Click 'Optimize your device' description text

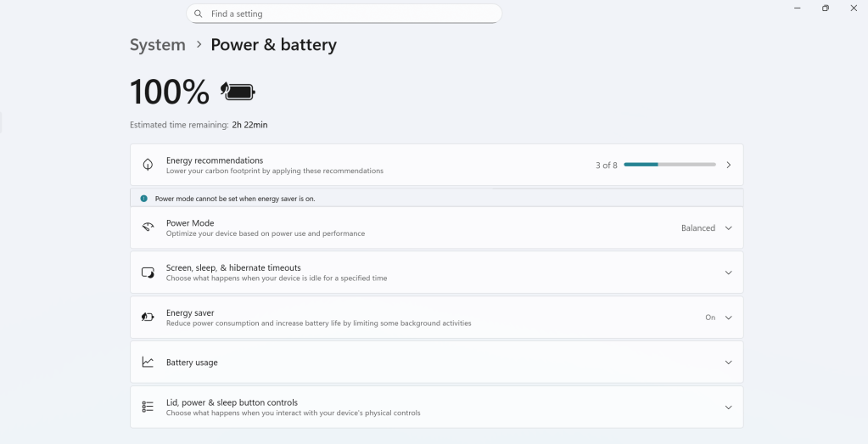(266, 233)
